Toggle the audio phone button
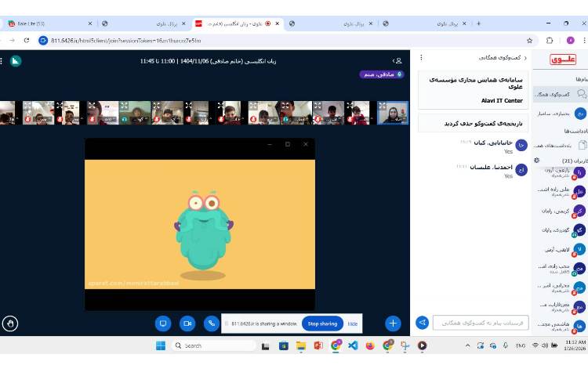Screen dimensions: 588x376 pyautogui.click(x=212, y=324)
